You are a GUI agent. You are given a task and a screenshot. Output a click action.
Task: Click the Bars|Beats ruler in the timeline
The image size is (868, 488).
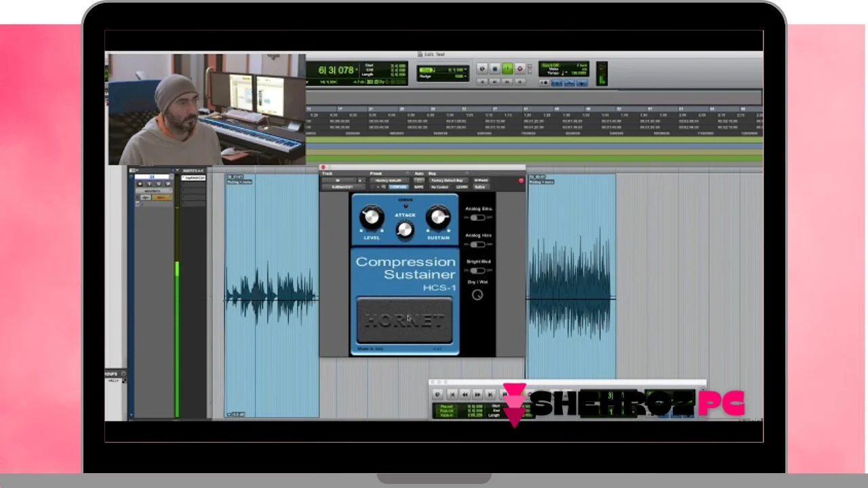[534, 108]
